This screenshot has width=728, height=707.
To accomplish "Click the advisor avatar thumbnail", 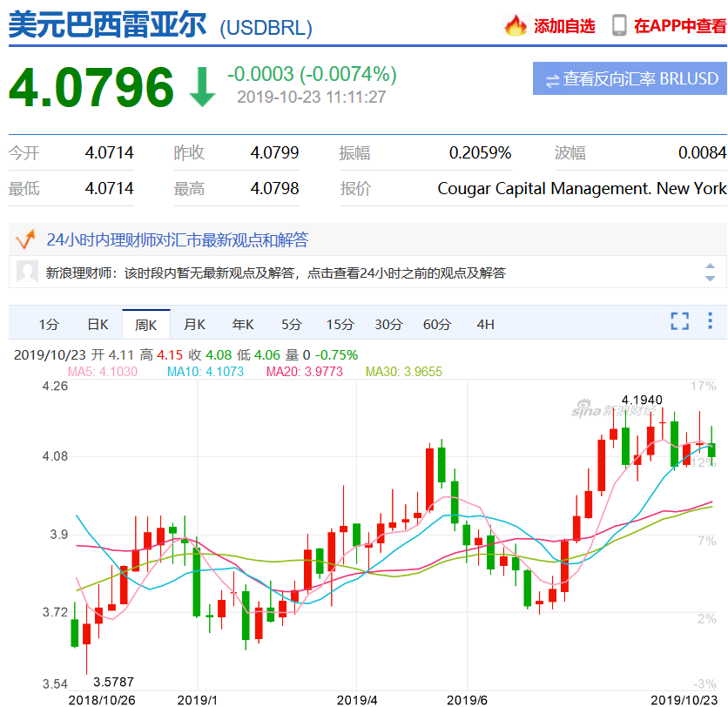I will (27, 272).
